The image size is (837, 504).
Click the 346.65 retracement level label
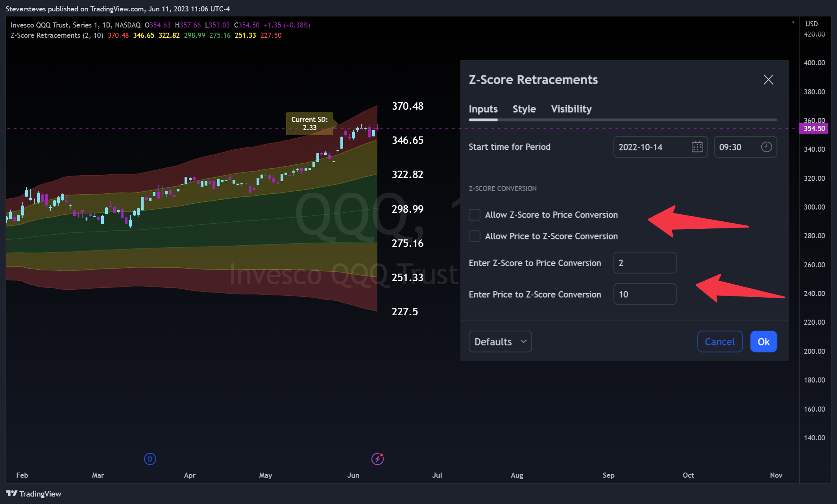point(407,140)
